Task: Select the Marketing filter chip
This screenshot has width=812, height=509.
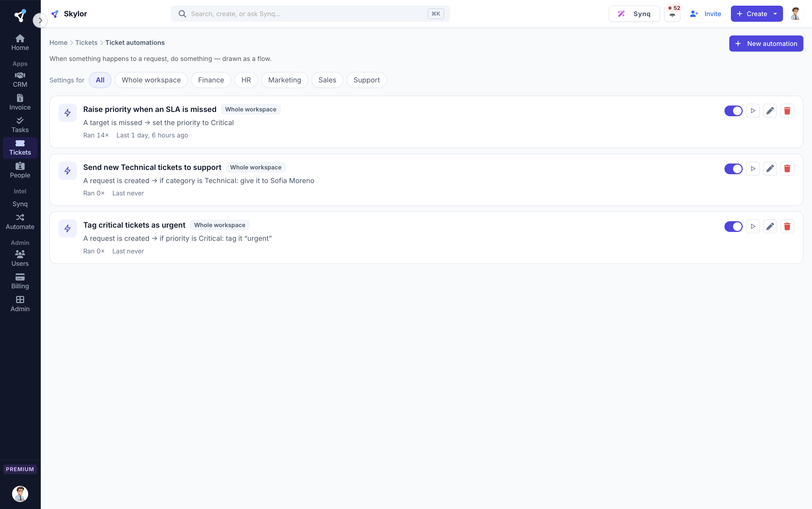Action: (284, 80)
